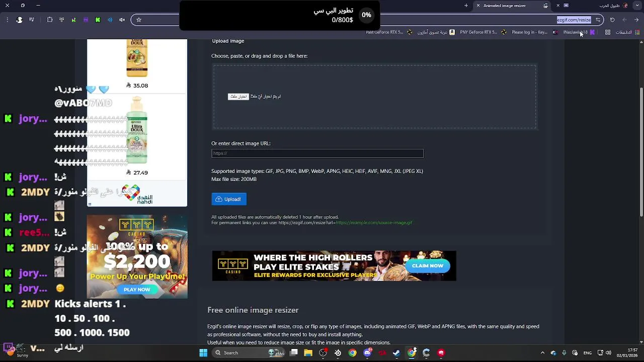Click the blue Upload! button
Image resolution: width=644 pixels, height=362 pixels.
pos(229,199)
